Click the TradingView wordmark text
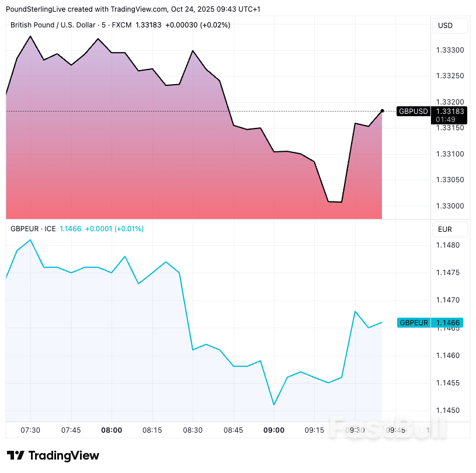The image size is (476, 473). click(64, 455)
